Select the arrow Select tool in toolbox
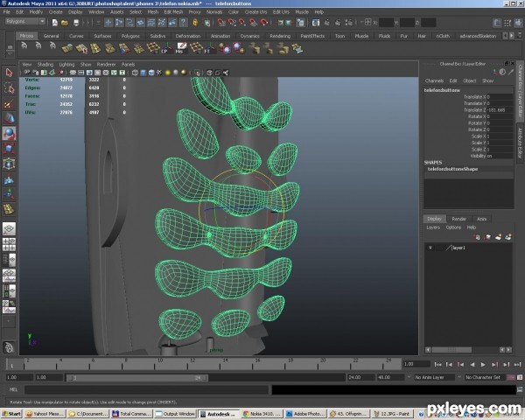The image size is (525, 420). [9, 73]
